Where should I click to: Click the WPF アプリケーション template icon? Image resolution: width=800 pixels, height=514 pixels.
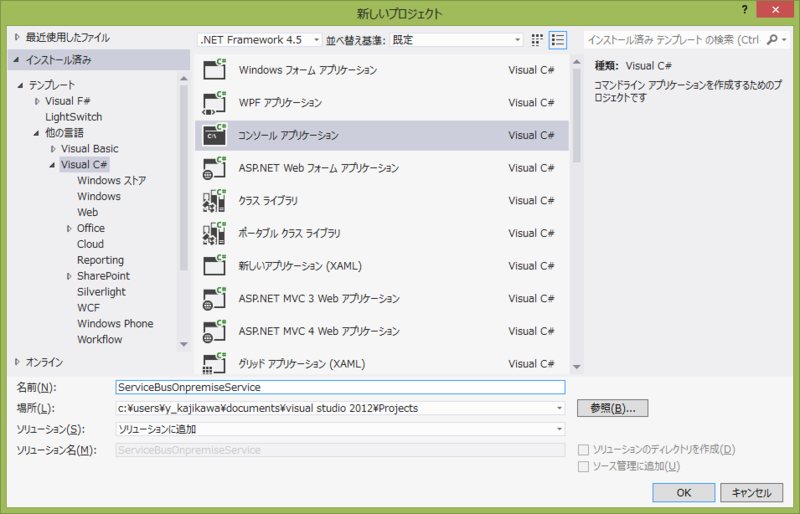pos(214,102)
